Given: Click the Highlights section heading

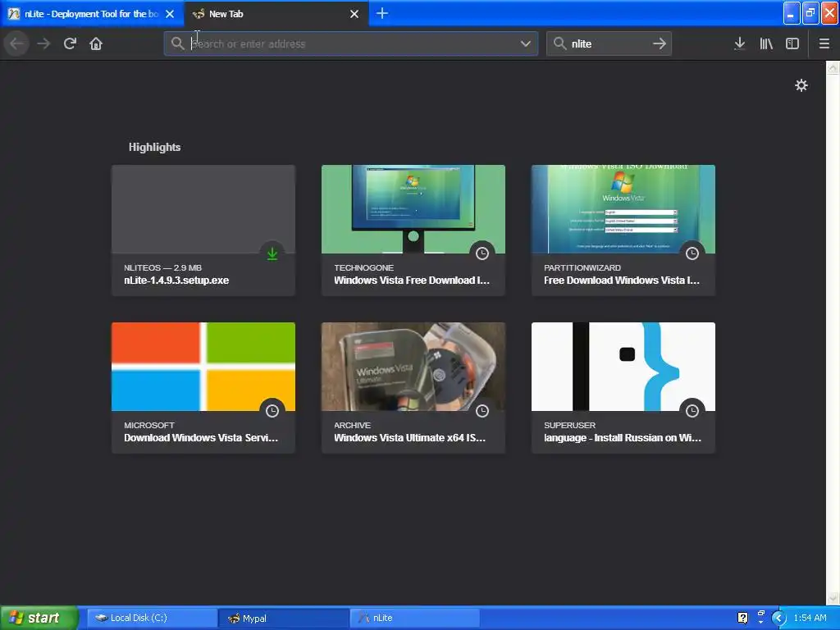Looking at the screenshot, I should click(x=154, y=147).
